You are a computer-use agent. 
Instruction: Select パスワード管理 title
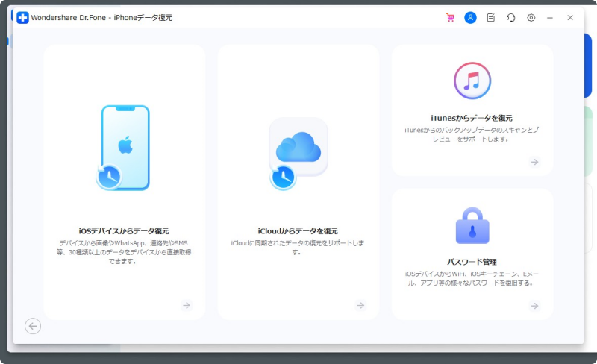pyautogui.click(x=472, y=262)
